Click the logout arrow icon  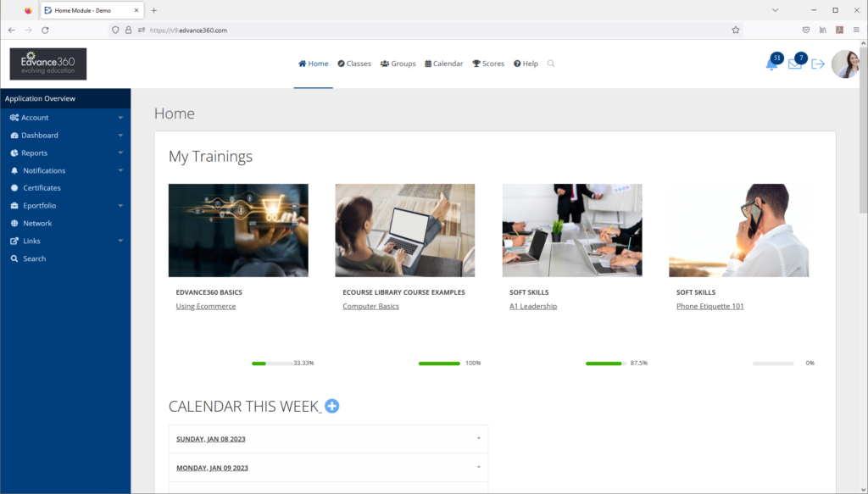(818, 64)
